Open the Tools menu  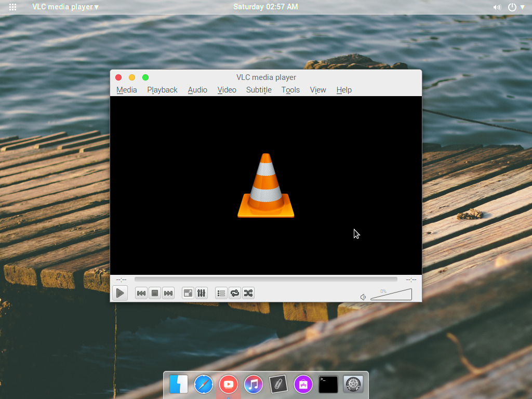290,89
